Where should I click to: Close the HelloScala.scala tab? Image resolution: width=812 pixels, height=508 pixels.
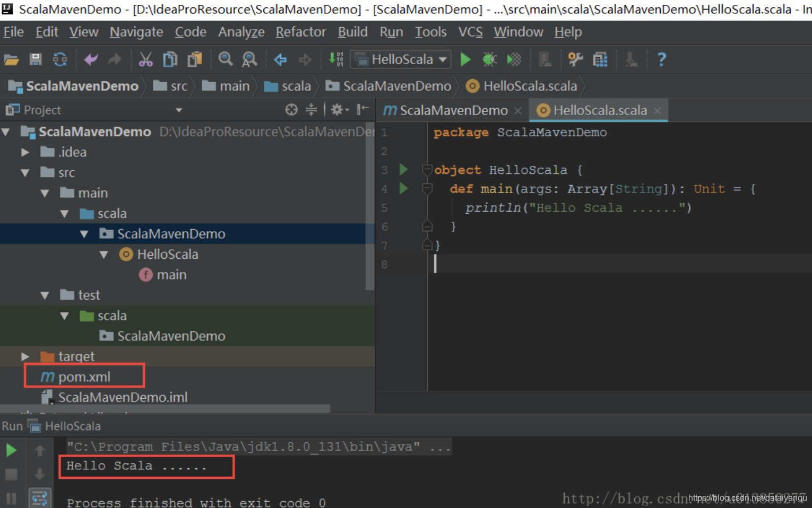point(657,110)
